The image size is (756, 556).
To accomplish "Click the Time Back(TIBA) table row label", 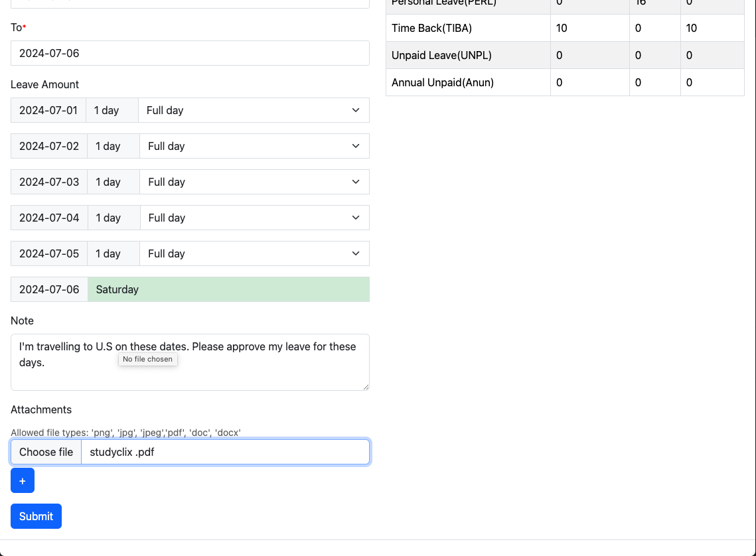I will coord(432,28).
